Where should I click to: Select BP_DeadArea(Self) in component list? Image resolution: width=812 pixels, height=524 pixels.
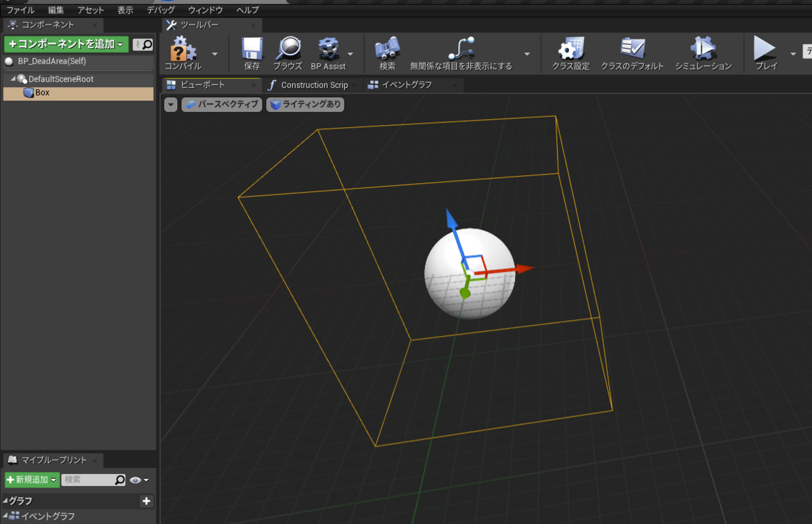point(78,62)
